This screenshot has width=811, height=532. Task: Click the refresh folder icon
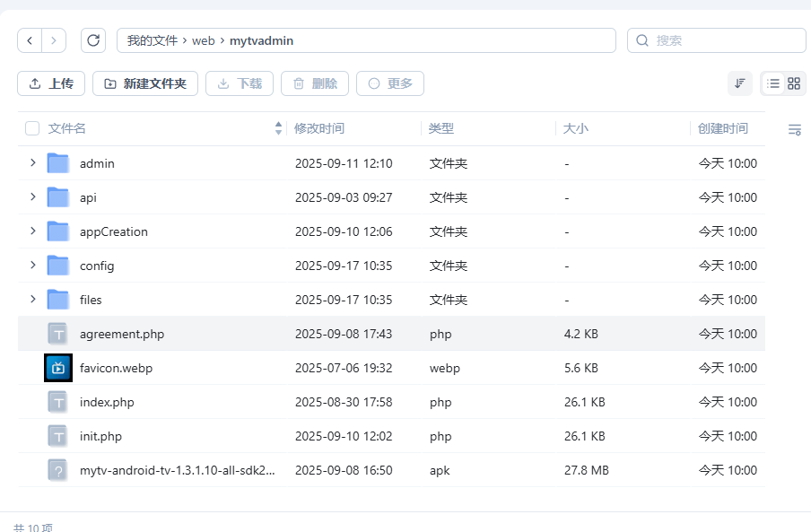point(93,40)
